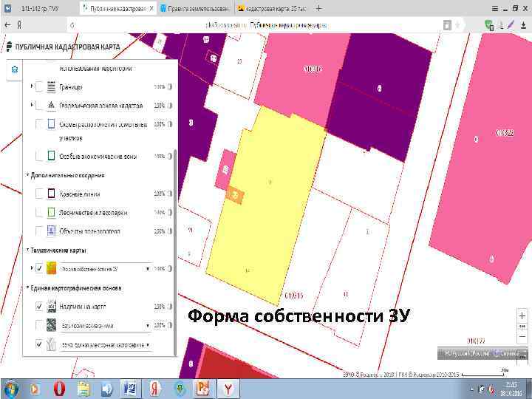Screen dimensions: 532x399
Task: Click the satellite imagery layer thumbnail icon
Action: click(51, 325)
